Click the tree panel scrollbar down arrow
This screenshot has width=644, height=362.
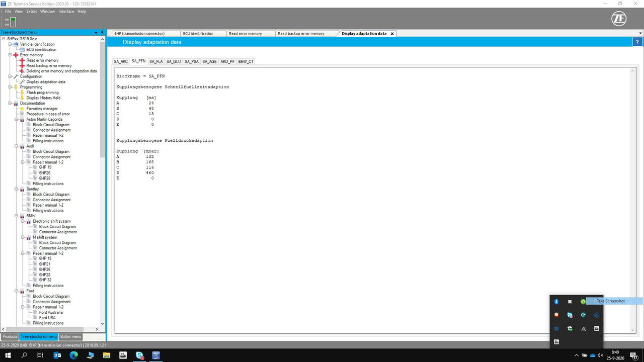[102, 323]
